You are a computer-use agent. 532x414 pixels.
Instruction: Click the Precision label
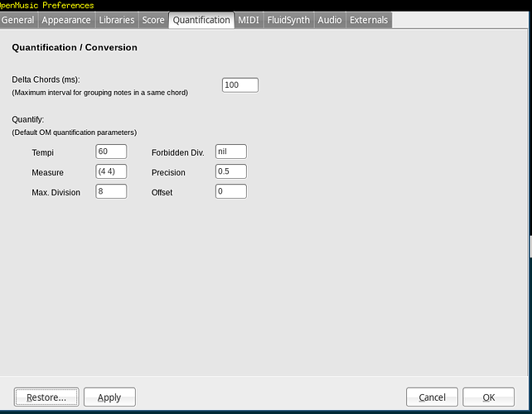point(168,172)
